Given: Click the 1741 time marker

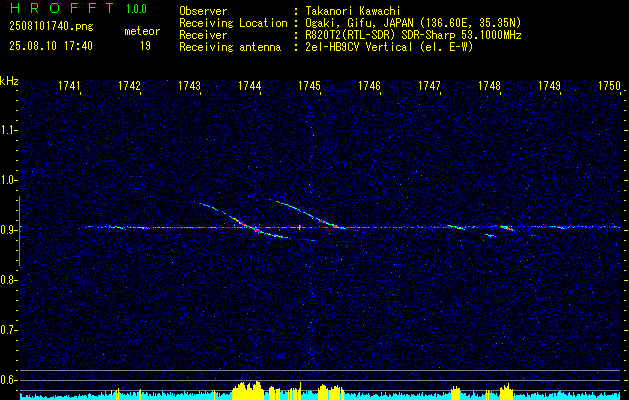Looking at the screenshot, I should coord(70,86).
